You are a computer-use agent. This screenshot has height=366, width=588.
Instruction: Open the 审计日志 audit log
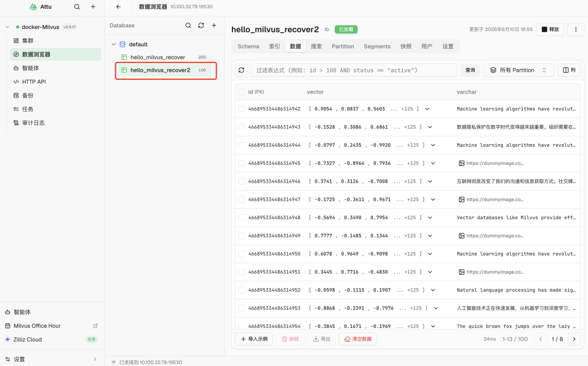tap(56, 123)
